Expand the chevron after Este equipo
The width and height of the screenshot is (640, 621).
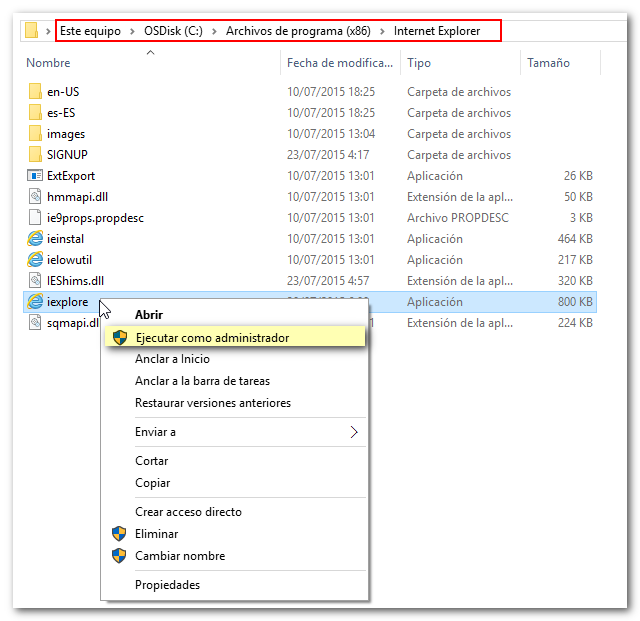[132, 31]
